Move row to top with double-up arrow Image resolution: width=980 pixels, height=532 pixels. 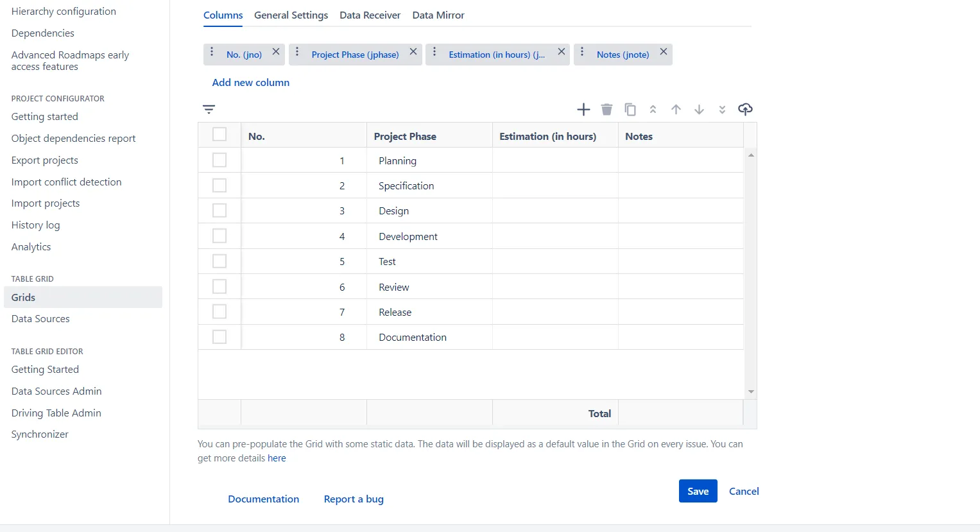[653, 110]
